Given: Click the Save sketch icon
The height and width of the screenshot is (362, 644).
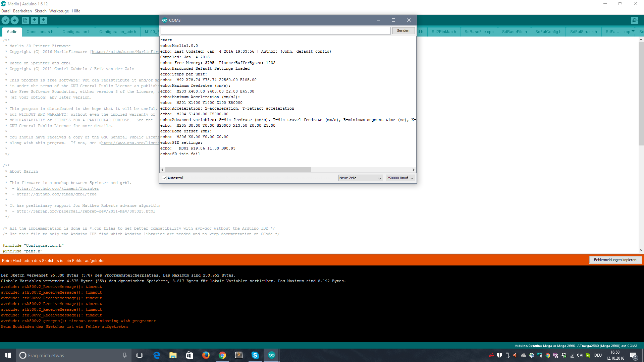Looking at the screenshot, I should click(43, 20).
